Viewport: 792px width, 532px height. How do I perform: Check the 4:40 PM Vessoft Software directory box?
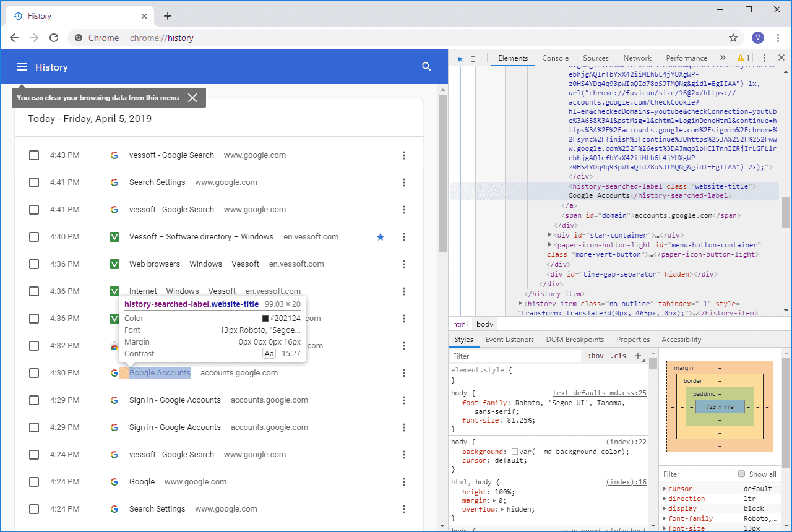pos(34,237)
